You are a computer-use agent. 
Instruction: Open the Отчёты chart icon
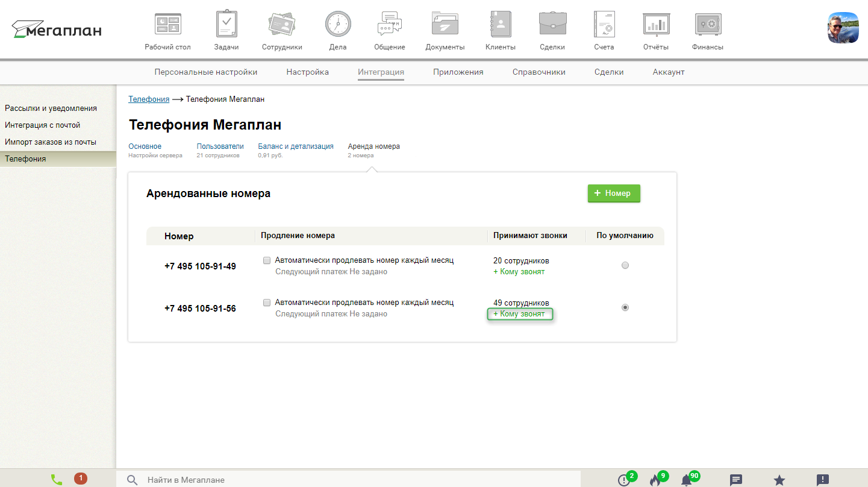657,24
